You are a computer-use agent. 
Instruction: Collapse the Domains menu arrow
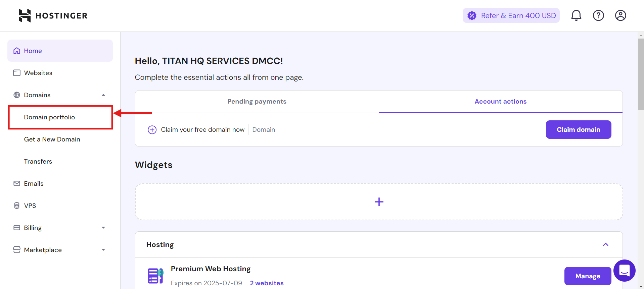(x=103, y=95)
